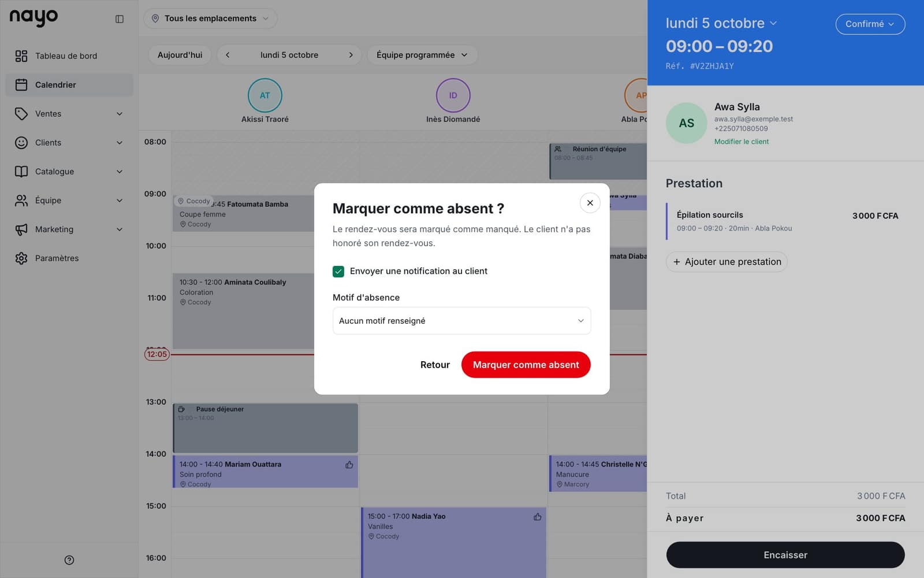
Task: Open Aminata Coulibaly Coloration appointment
Action: (243, 311)
